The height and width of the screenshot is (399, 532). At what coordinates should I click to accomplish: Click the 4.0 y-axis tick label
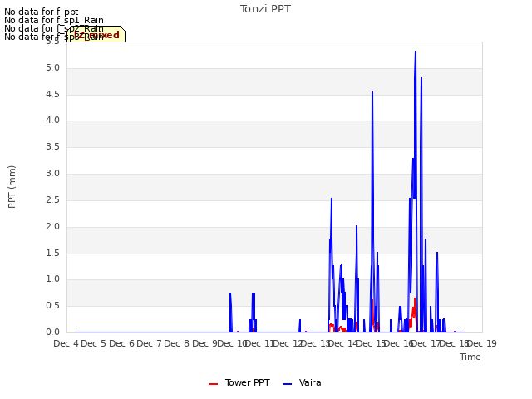click(52, 121)
